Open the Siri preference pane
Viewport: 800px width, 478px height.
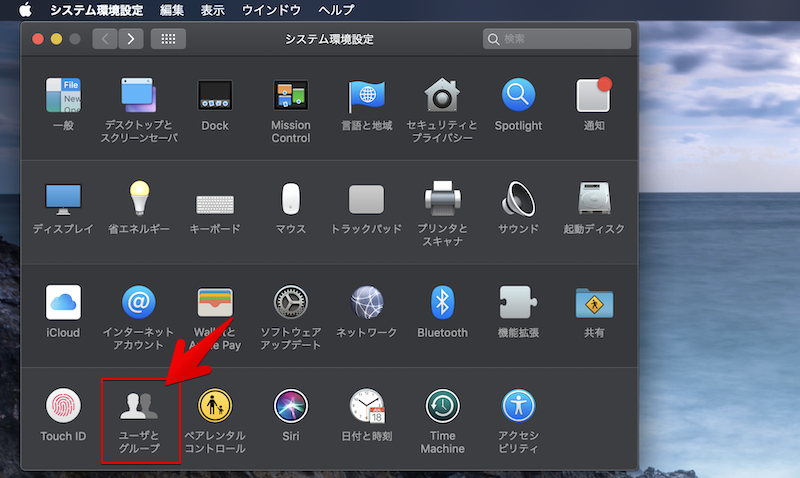coord(291,406)
